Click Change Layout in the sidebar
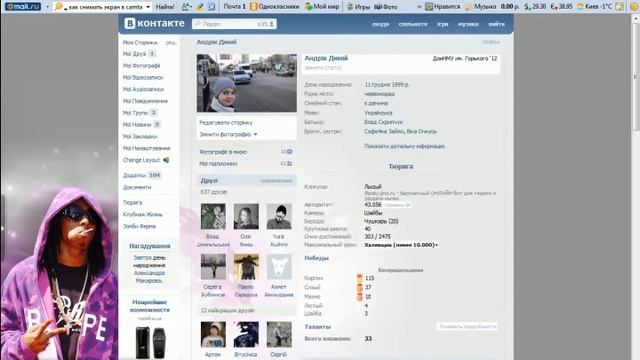The width and height of the screenshot is (640, 360). click(141, 160)
